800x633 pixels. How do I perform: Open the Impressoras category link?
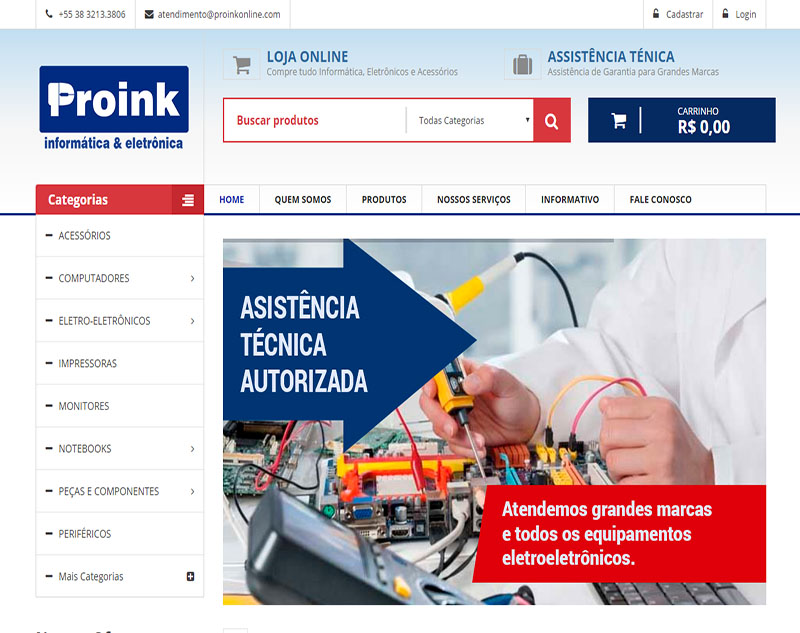[87, 364]
